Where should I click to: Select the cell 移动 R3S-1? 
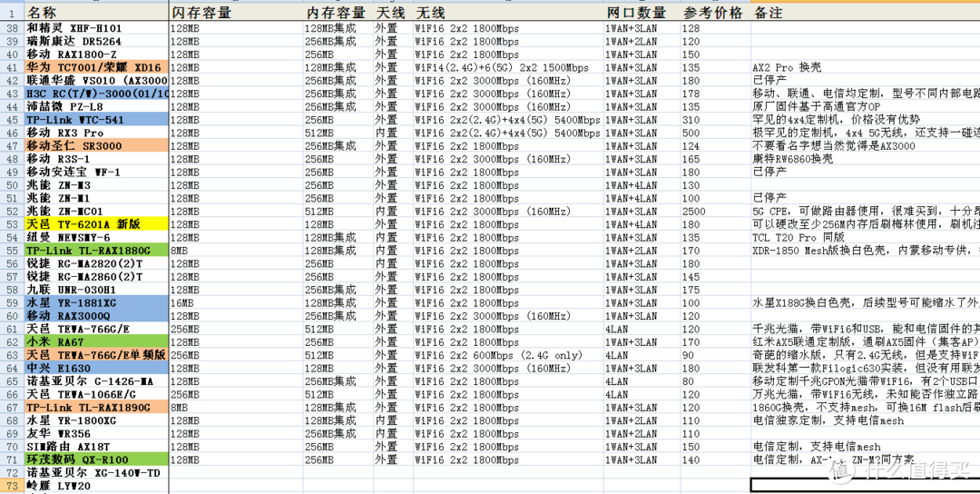(96, 159)
